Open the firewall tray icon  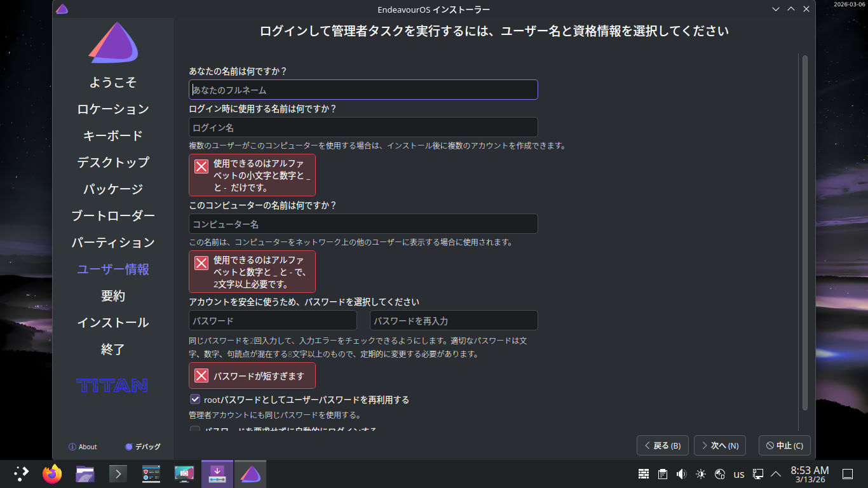pyautogui.click(x=644, y=474)
